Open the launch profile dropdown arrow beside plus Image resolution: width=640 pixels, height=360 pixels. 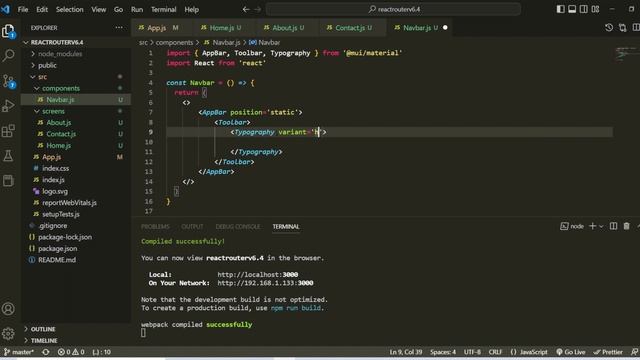601,226
